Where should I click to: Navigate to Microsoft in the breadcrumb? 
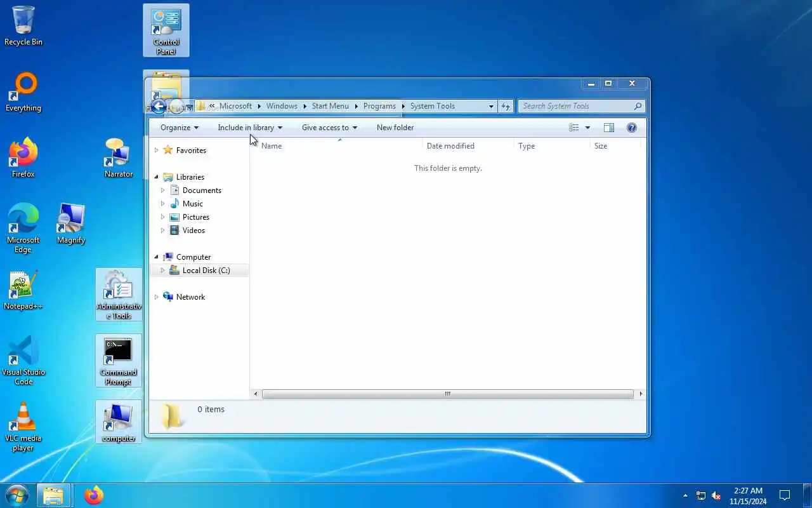(x=235, y=106)
